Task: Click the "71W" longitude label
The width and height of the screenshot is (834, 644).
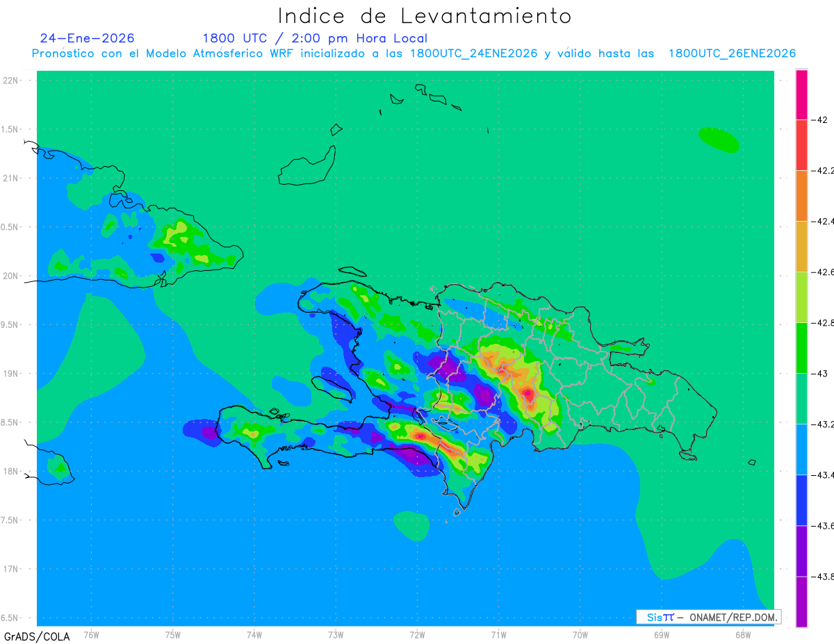Action: coord(498,634)
